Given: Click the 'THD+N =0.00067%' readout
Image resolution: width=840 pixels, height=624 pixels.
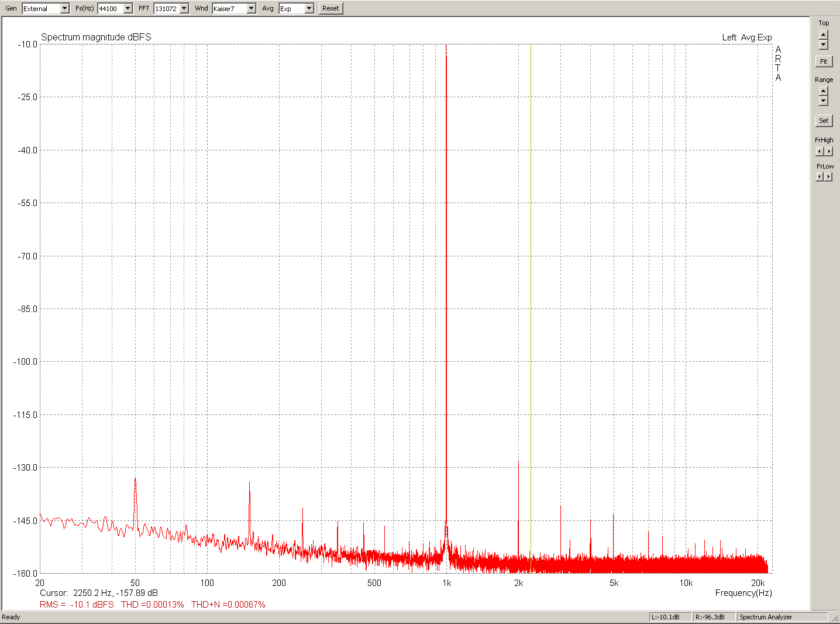Looking at the screenshot, I should [x=228, y=605].
